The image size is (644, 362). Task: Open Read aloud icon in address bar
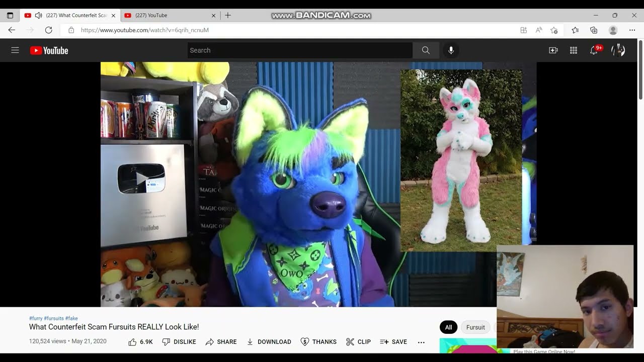[539, 30]
